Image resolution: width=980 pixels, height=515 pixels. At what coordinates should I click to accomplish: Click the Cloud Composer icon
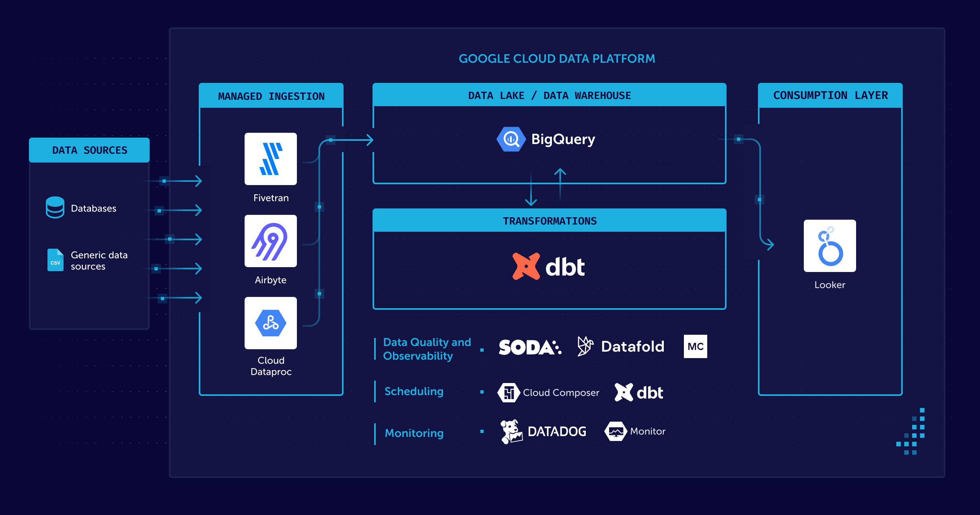tap(509, 393)
